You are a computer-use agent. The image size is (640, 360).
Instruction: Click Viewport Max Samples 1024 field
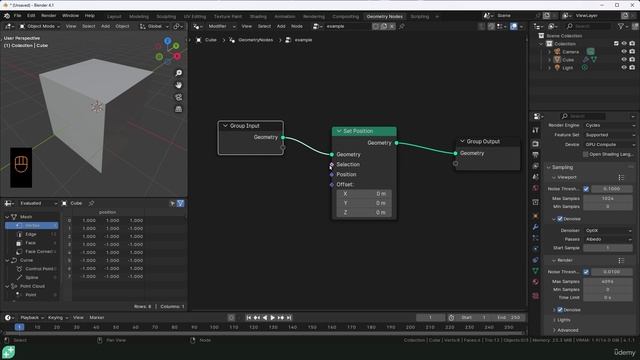coord(607,198)
